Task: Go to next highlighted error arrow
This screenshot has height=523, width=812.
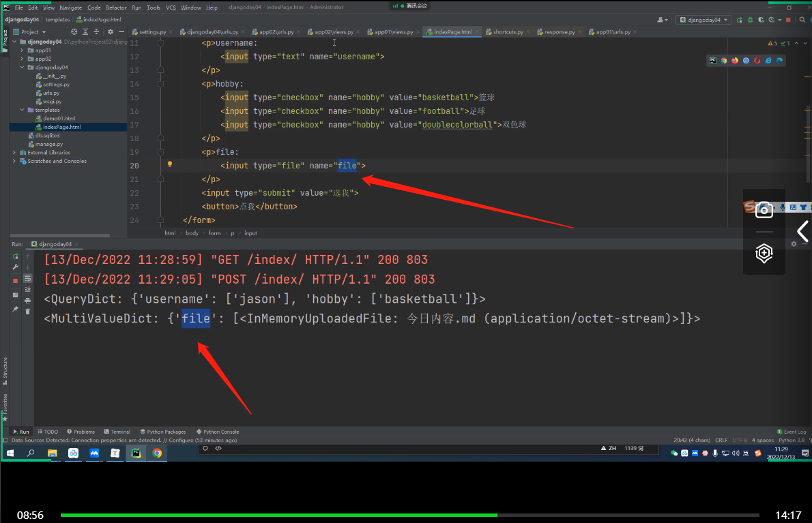Action: coord(804,43)
